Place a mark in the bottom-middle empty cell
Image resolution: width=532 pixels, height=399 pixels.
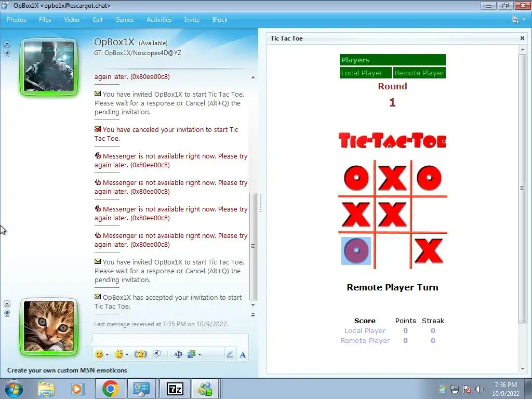(393, 251)
